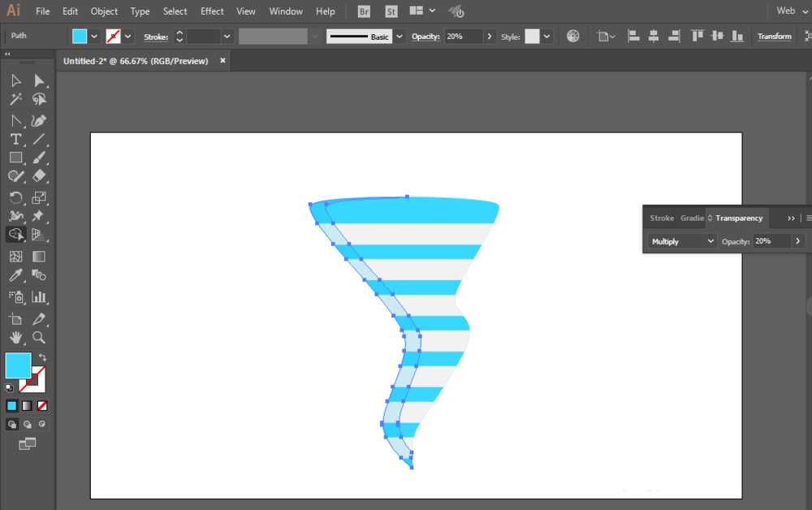Image resolution: width=812 pixels, height=510 pixels.
Task: Activate the Zoom tool
Action: (38, 338)
